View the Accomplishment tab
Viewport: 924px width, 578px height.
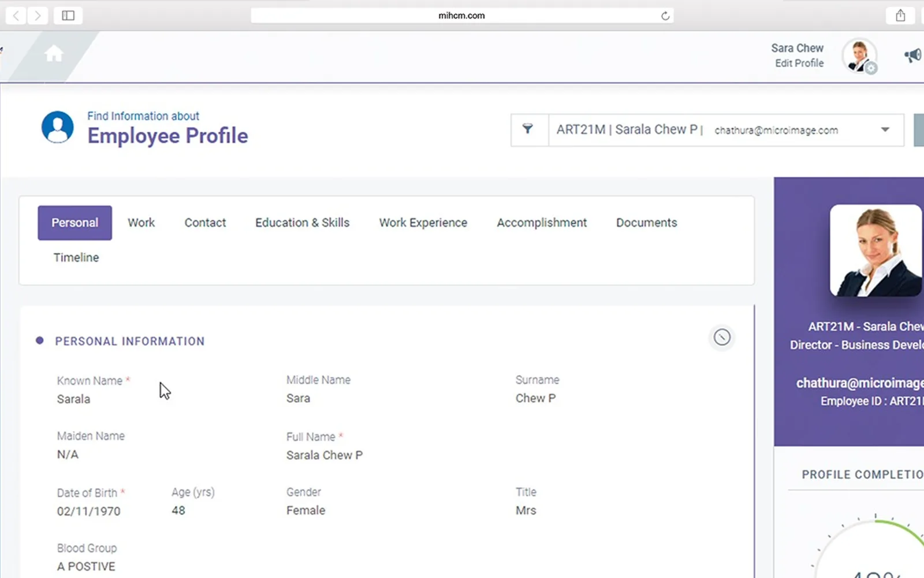(542, 223)
